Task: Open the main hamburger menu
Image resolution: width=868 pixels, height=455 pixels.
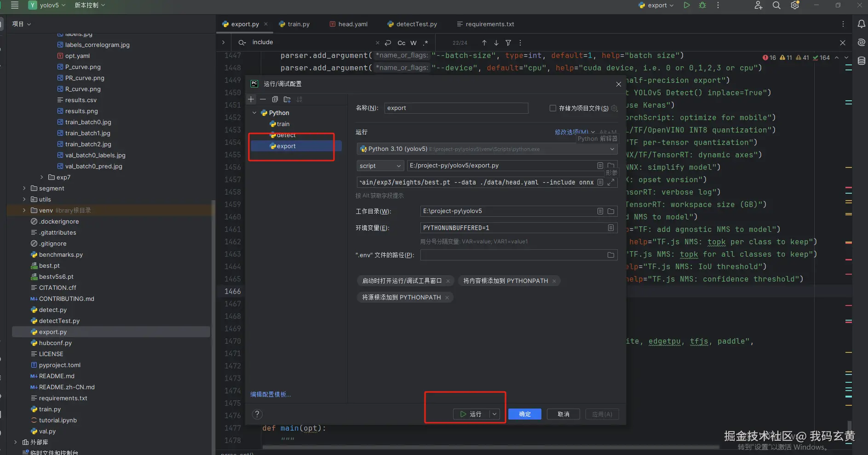Action: click(15, 5)
